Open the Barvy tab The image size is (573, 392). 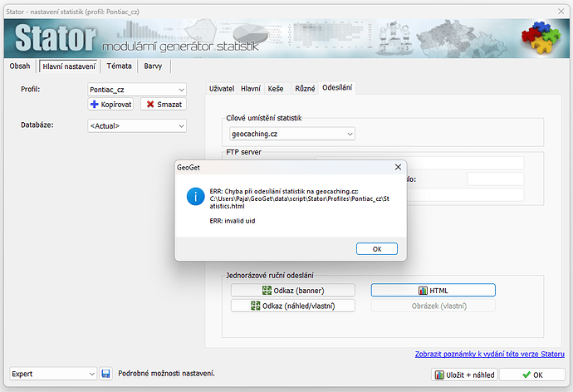point(153,66)
